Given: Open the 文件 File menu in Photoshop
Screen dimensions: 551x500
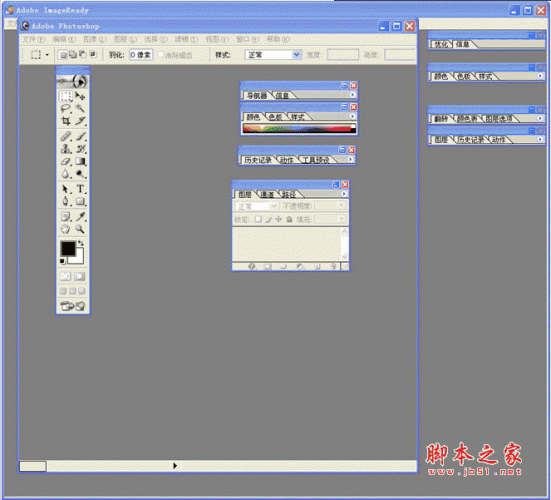Looking at the screenshot, I should 33,39.
